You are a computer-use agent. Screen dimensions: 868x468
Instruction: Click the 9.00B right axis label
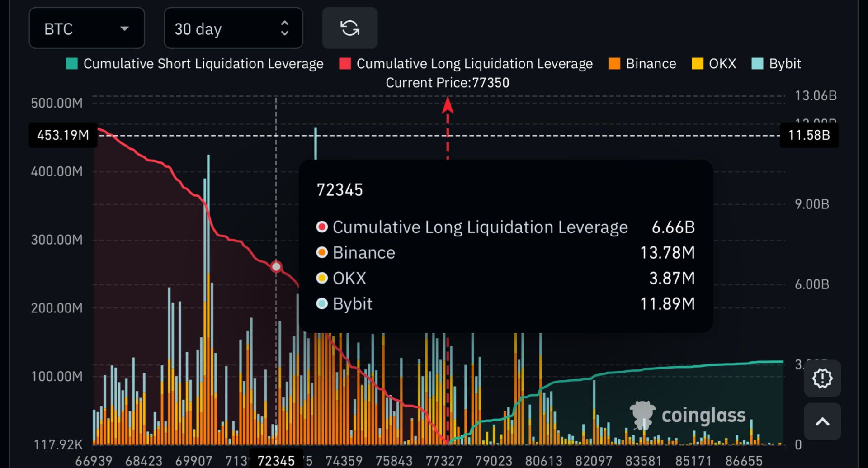point(812,204)
